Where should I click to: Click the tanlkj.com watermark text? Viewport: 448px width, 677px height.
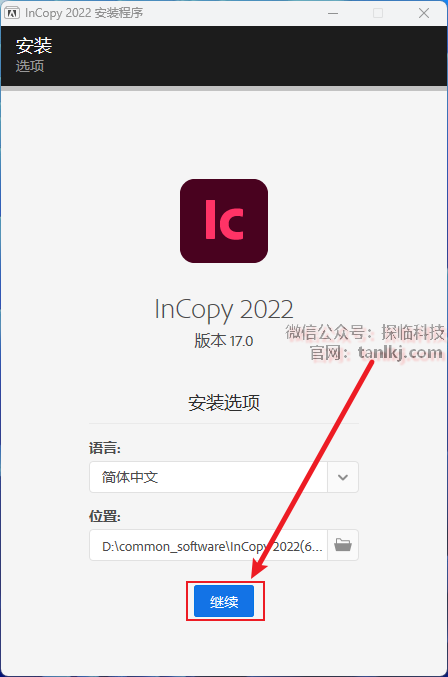point(401,353)
